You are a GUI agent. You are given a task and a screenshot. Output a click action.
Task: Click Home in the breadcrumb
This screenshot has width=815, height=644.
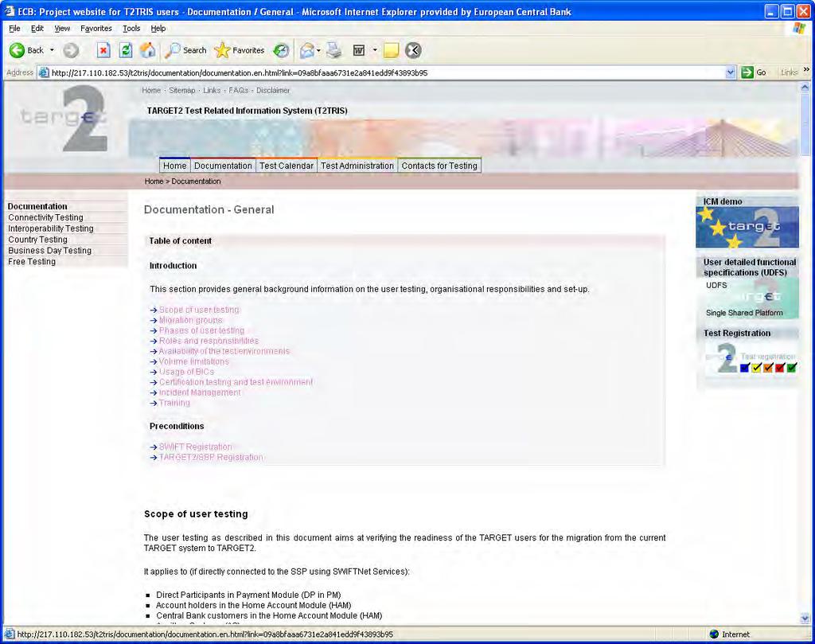point(154,181)
